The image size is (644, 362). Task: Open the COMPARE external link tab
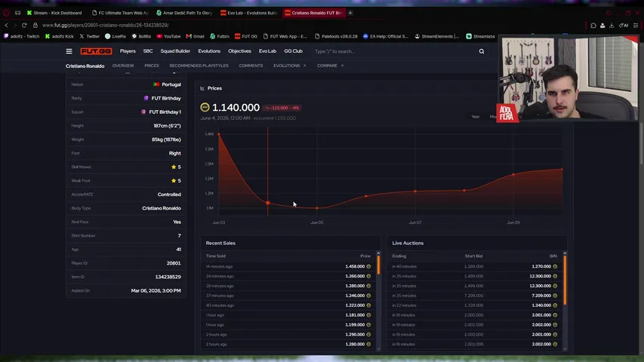[330, 66]
